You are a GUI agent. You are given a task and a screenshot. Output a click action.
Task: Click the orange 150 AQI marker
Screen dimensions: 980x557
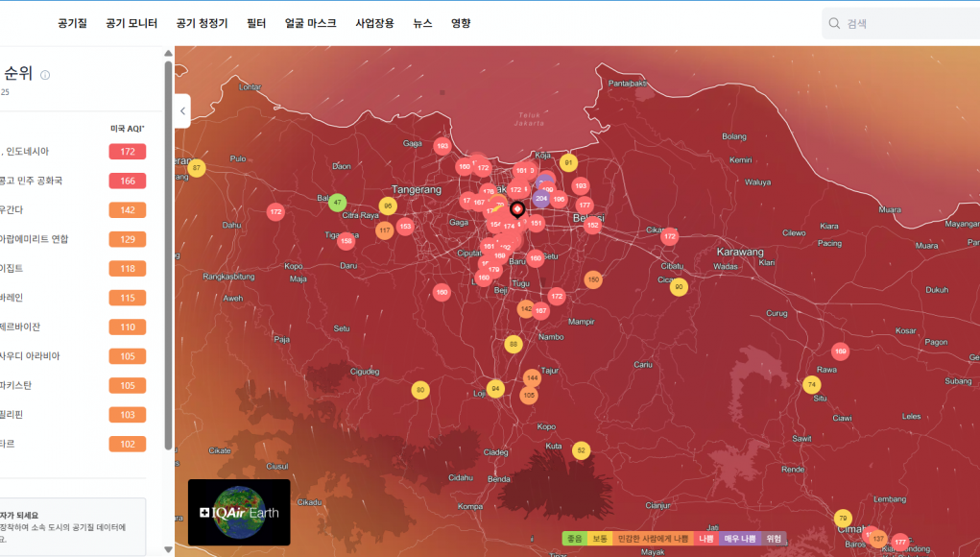pyautogui.click(x=593, y=279)
